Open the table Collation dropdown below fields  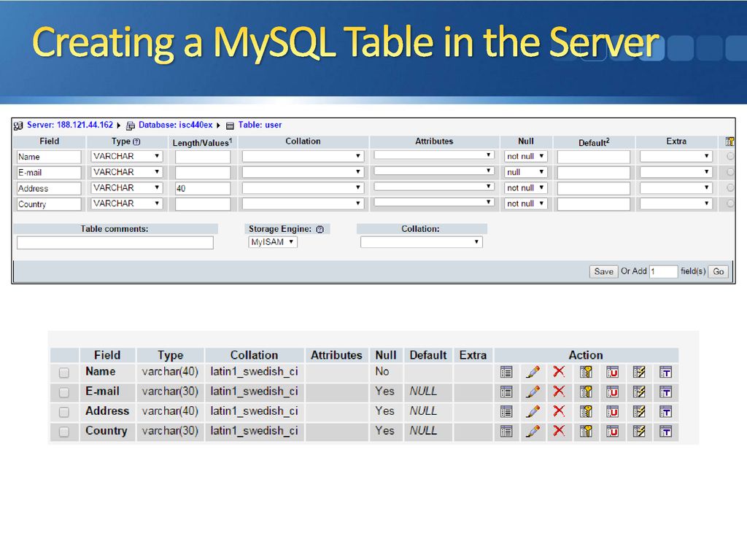click(422, 242)
